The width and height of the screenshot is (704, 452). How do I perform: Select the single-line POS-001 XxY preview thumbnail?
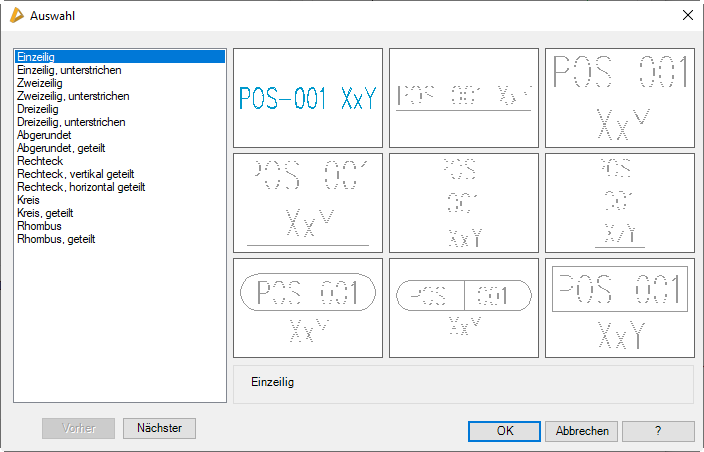(x=308, y=97)
